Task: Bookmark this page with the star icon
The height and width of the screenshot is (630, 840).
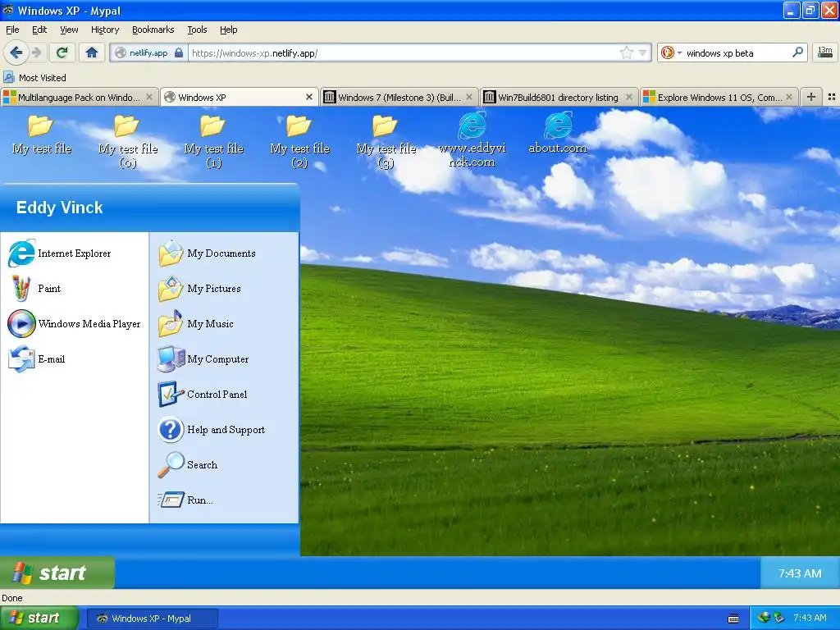Action: [x=626, y=52]
